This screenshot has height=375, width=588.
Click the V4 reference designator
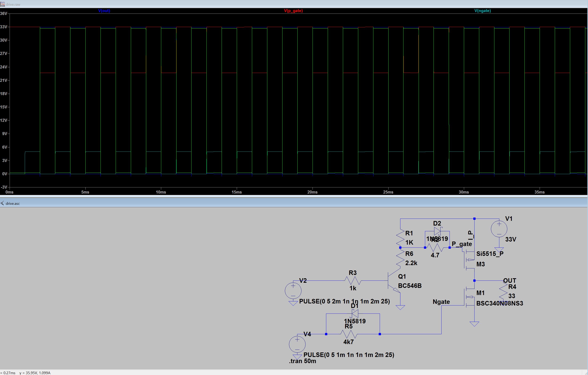(307, 334)
